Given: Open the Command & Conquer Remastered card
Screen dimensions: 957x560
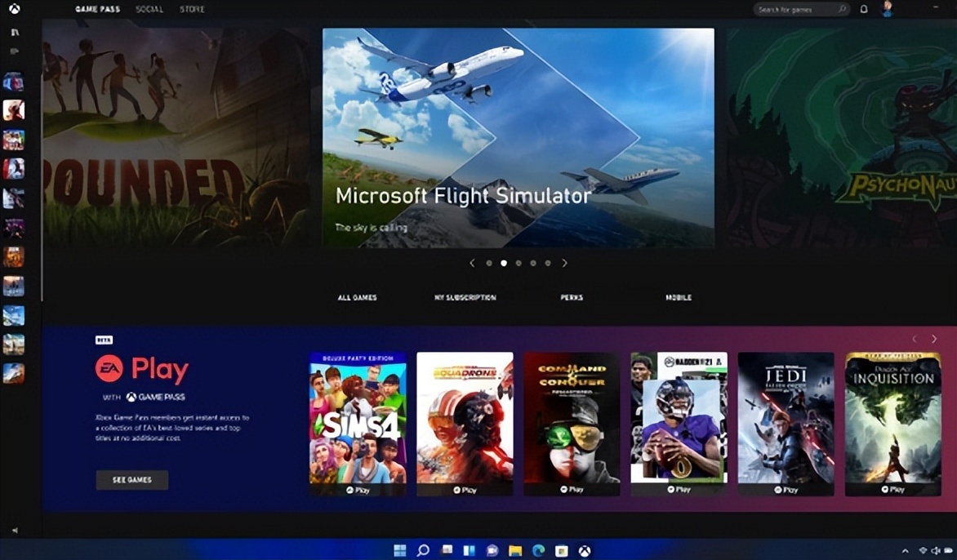Looking at the screenshot, I should [572, 424].
